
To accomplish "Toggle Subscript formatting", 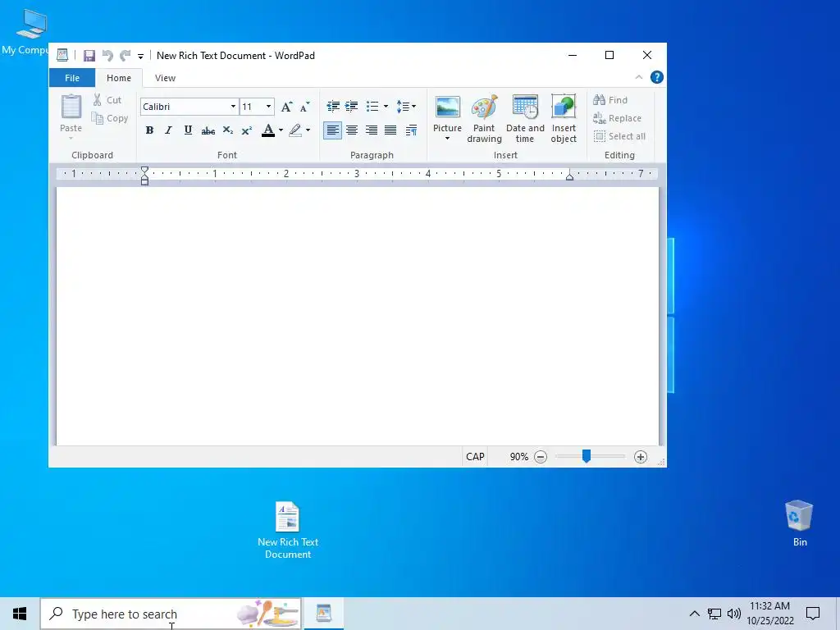I will [228, 130].
